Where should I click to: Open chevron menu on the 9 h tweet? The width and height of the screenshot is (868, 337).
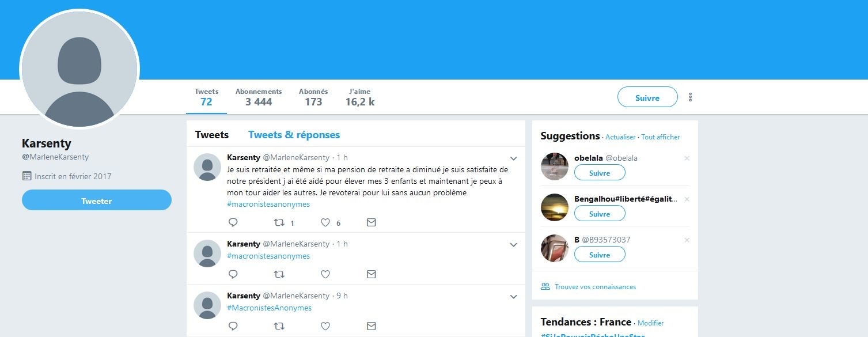[x=514, y=297]
